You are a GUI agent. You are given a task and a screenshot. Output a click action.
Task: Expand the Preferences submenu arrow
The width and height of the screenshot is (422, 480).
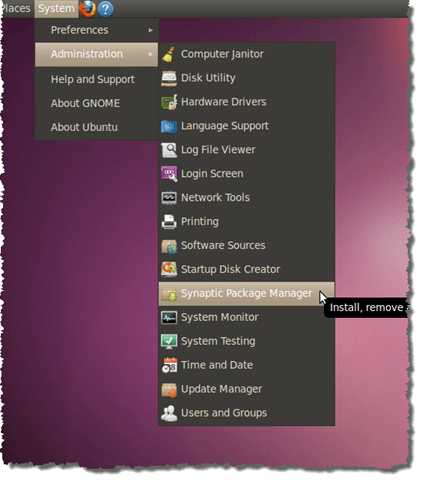point(151,30)
